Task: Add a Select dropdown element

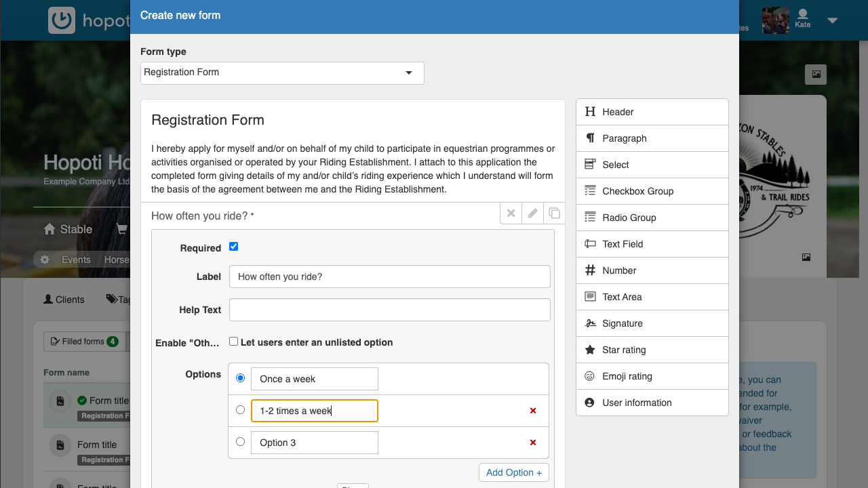Action: [x=652, y=165]
